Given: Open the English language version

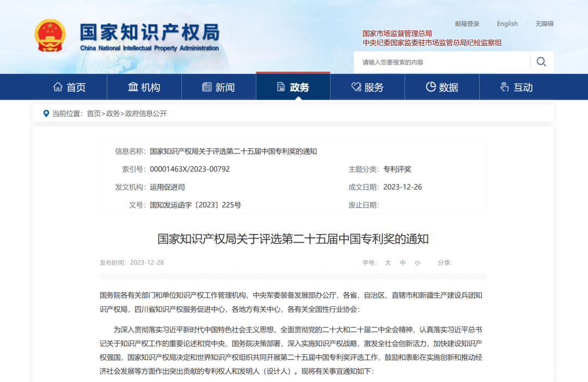Looking at the screenshot, I should [x=507, y=23].
